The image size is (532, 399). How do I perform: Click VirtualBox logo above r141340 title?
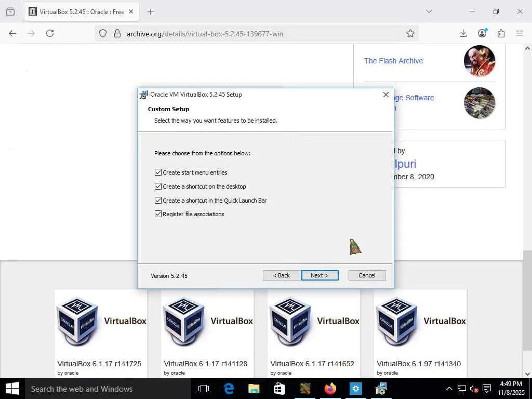(421, 321)
